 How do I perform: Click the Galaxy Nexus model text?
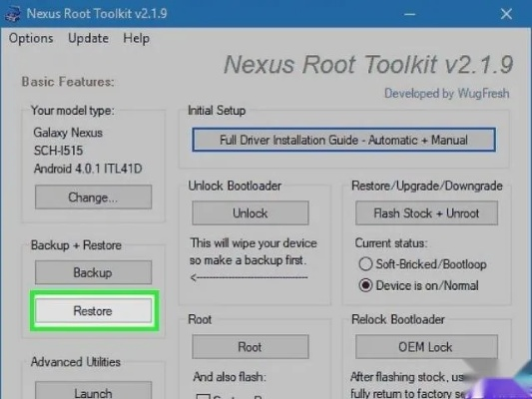(68, 133)
